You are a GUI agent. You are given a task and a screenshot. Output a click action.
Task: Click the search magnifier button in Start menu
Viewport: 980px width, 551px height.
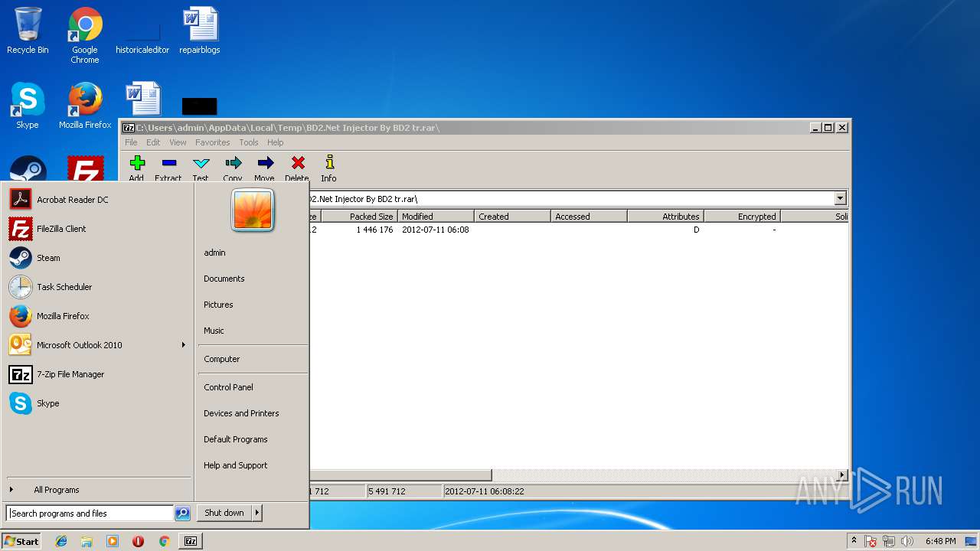pyautogui.click(x=182, y=514)
